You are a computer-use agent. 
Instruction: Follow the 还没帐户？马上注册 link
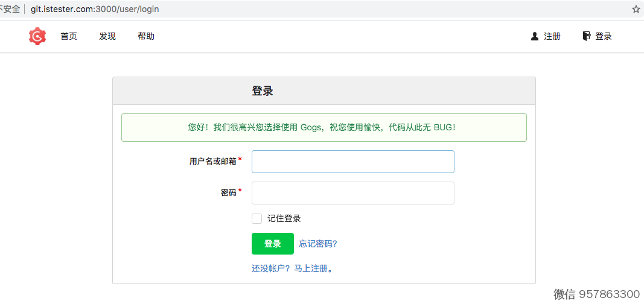coord(292,268)
